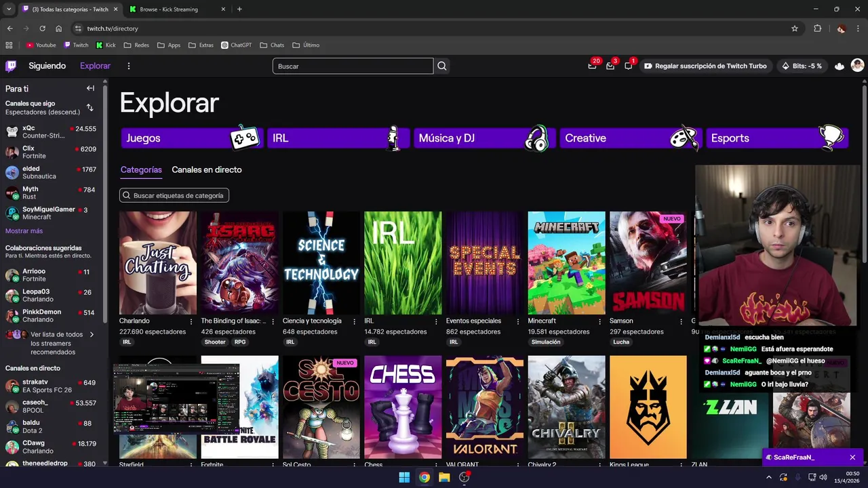Open the Chess category thumbnail
Screen dimensions: 868x488
point(403,407)
